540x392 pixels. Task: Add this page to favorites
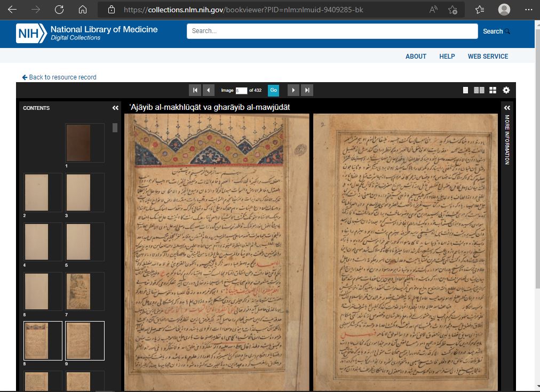click(x=452, y=10)
